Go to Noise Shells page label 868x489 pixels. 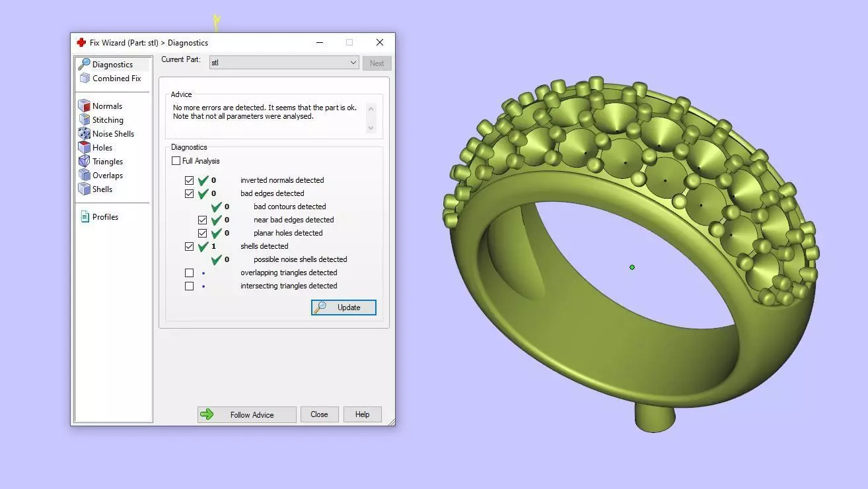[113, 134]
